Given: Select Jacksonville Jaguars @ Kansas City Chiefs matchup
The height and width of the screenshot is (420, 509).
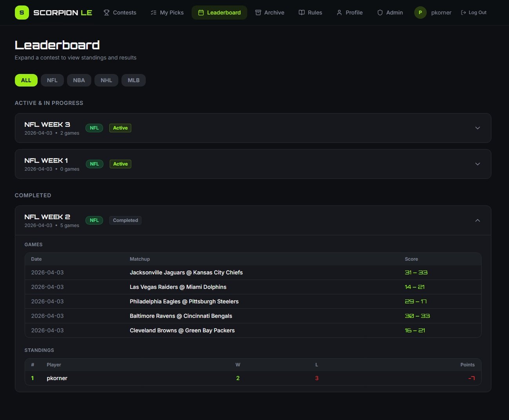Looking at the screenshot, I should pos(186,272).
